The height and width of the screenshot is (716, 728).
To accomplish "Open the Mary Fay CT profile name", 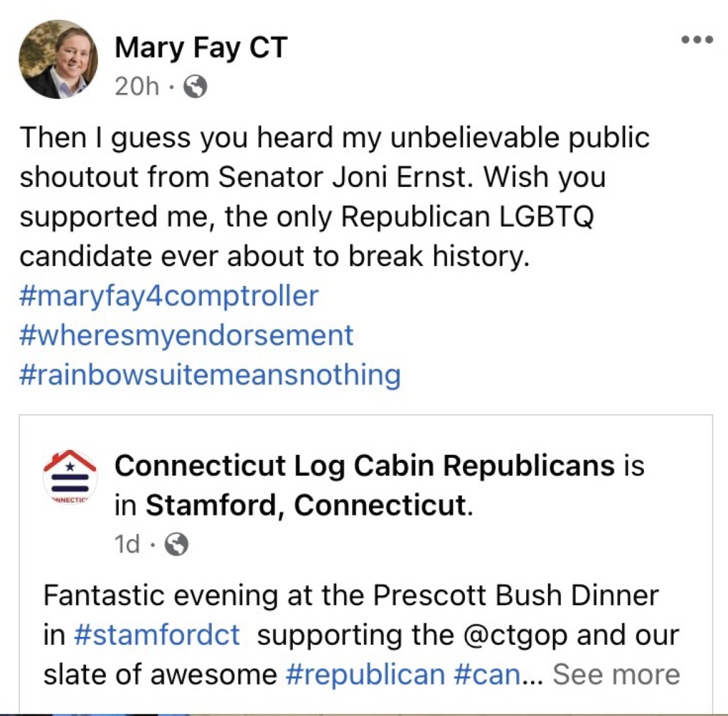I will click(x=201, y=48).
